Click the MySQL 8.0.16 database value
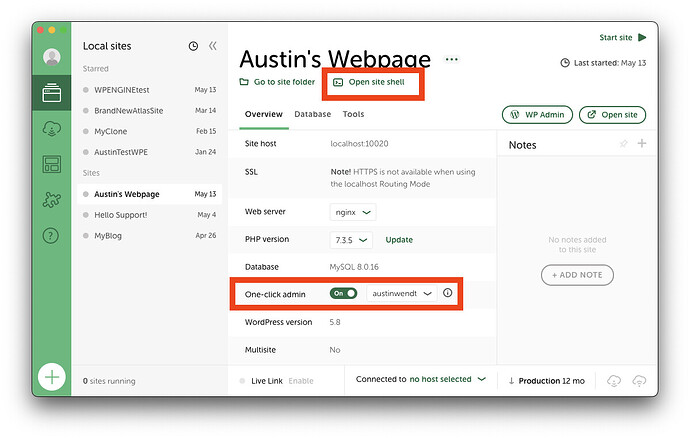The image size is (690, 438). (354, 267)
